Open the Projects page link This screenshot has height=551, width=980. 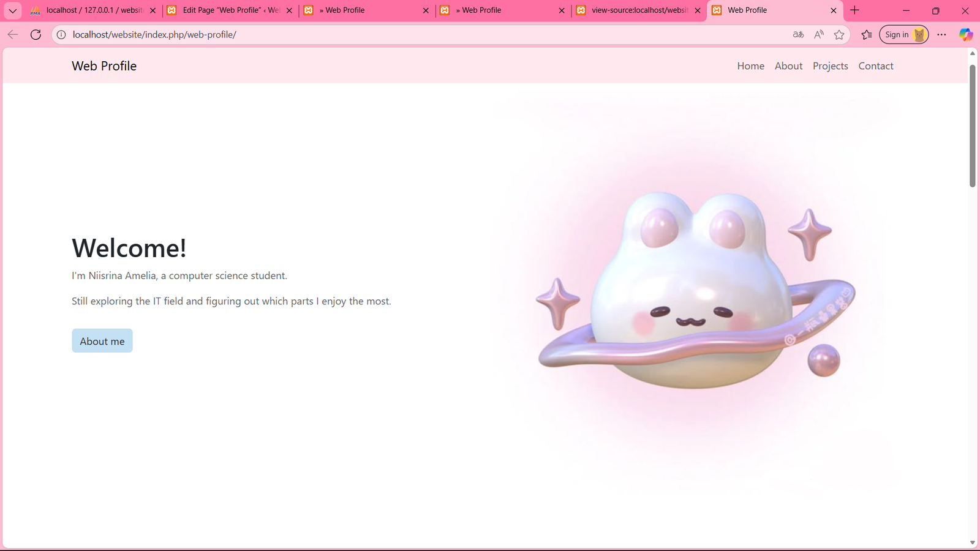tap(830, 66)
